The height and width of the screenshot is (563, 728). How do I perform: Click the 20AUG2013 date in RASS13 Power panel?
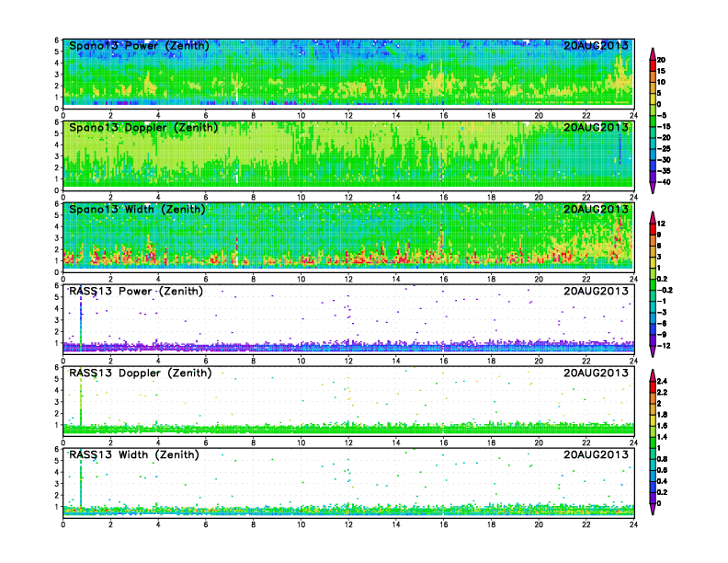coord(596,292)
